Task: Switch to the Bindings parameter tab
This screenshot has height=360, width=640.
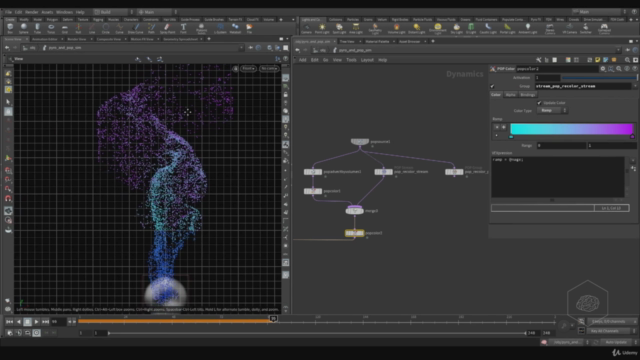Action: (x=528, y=95)
